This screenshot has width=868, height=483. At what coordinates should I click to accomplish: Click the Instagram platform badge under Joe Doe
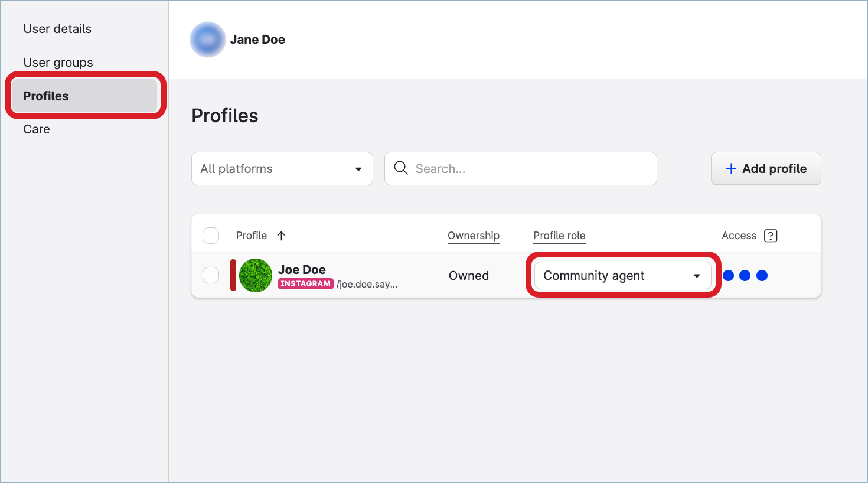(x=305, y=283)
